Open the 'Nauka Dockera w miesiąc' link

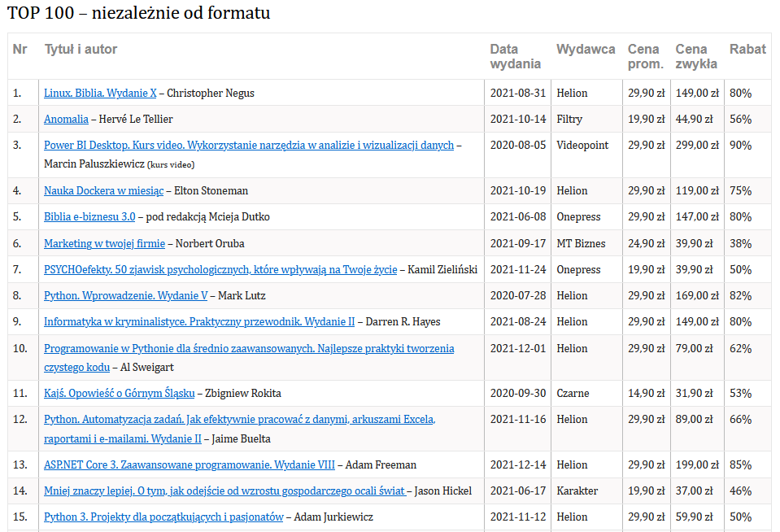[103, 190]
